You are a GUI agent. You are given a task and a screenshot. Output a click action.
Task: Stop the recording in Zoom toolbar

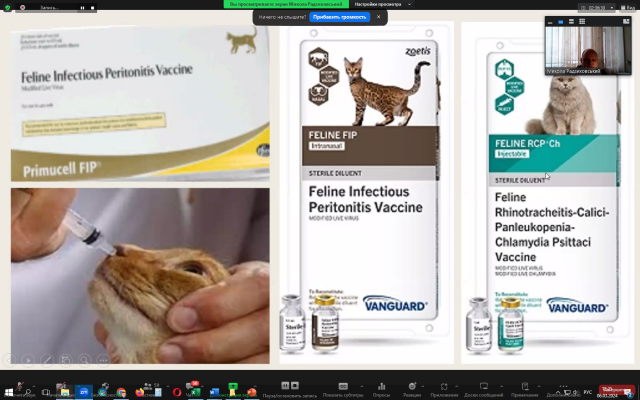click(295, 385)
